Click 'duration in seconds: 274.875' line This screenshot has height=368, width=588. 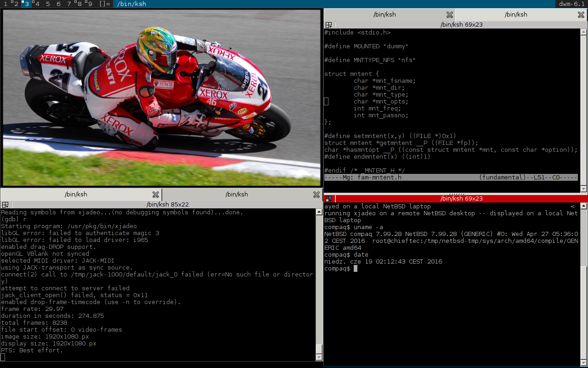52,316
